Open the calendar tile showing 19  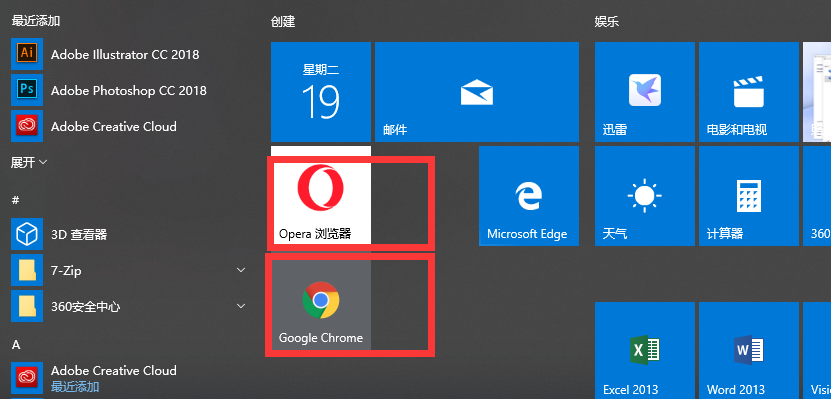pos(321,92)
